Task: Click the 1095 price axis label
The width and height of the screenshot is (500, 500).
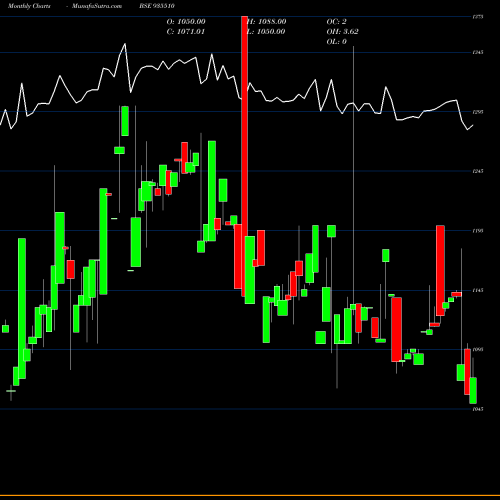Action: pos(478,350)
